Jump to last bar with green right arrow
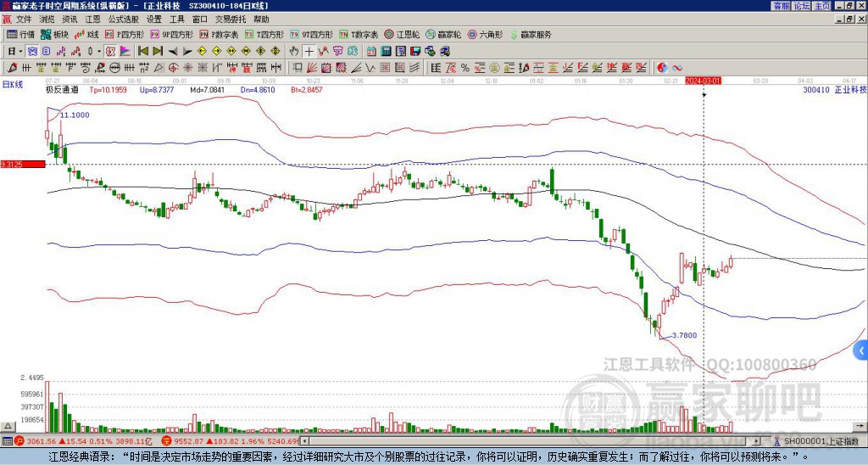The image size is (868, 465). click(157, 52)
